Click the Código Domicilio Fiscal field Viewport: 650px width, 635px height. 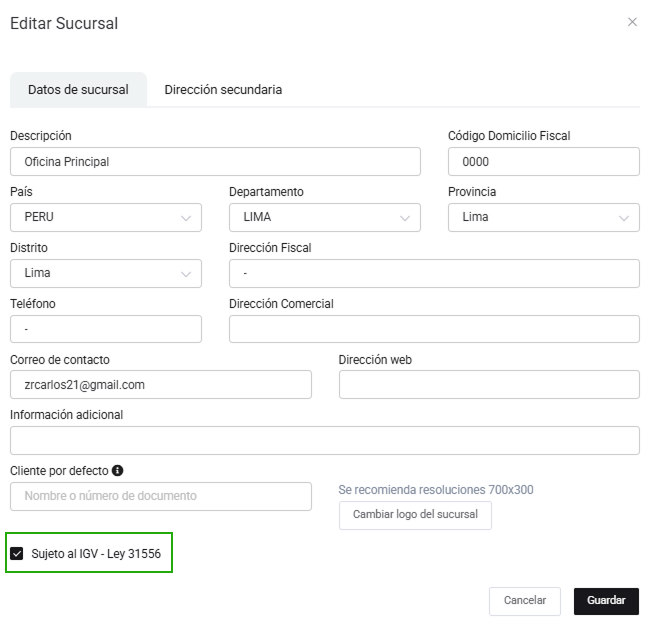(x=543, y=161)
